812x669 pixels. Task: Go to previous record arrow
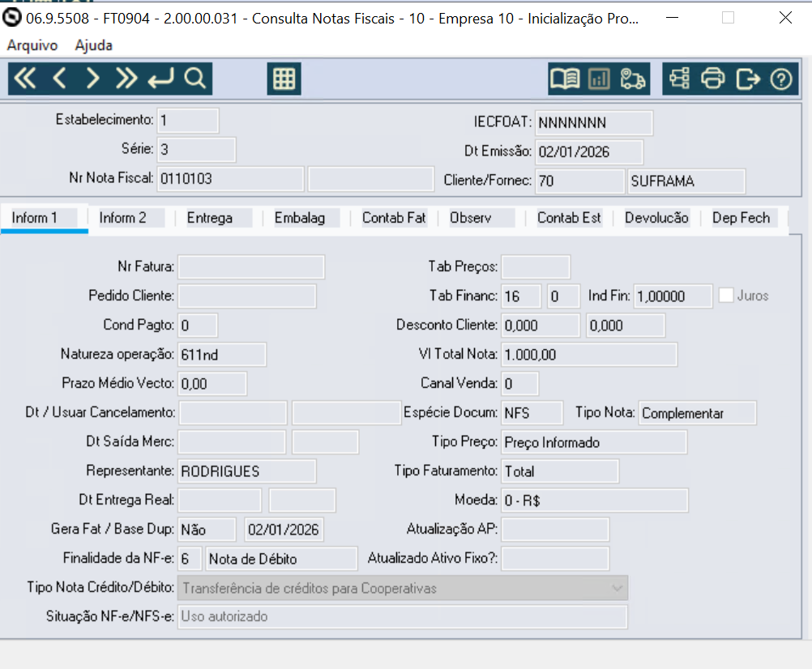(x=59, y=79)
